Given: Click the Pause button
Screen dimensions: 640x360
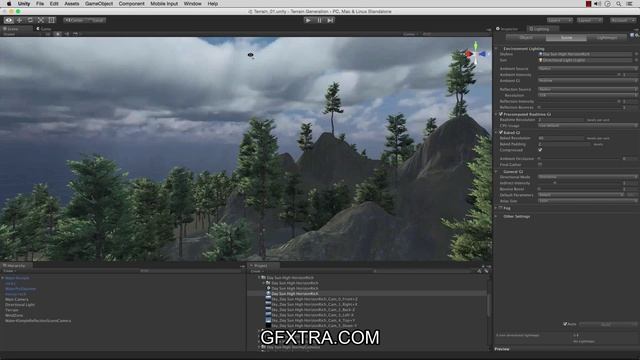Looking at the screenshot, I should click(319, 20).
